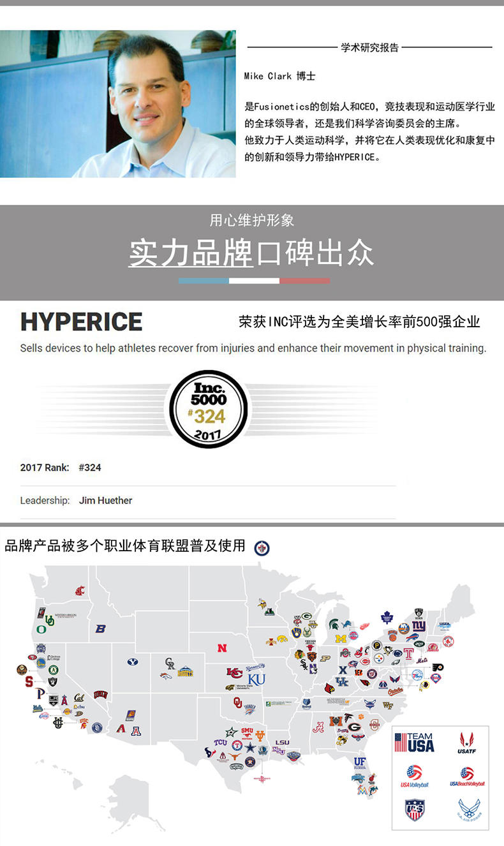The image size is (504, 846).
Task: Select the Florida UF logo
Action: click(360, 762)
